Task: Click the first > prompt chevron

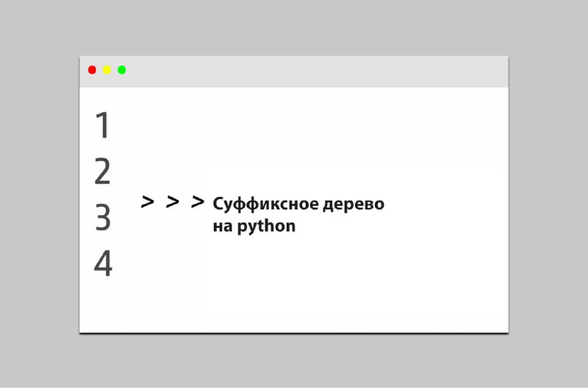Action: coord(148,201)
